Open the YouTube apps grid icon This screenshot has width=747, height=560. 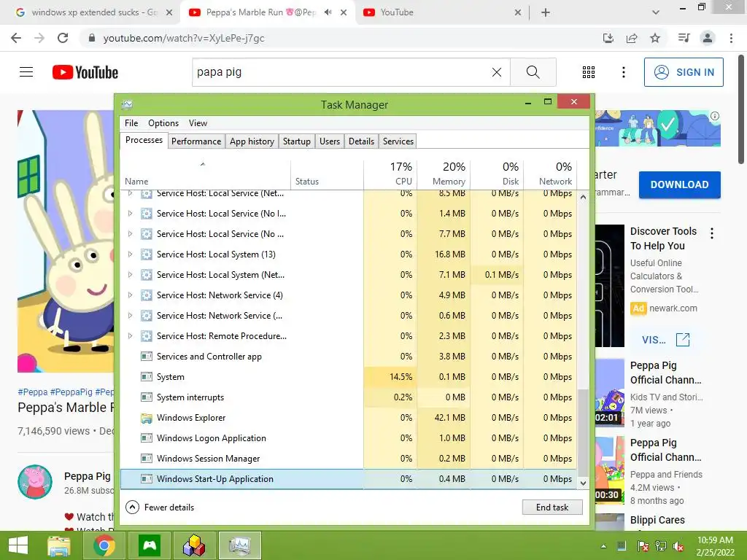pos(589,72)
